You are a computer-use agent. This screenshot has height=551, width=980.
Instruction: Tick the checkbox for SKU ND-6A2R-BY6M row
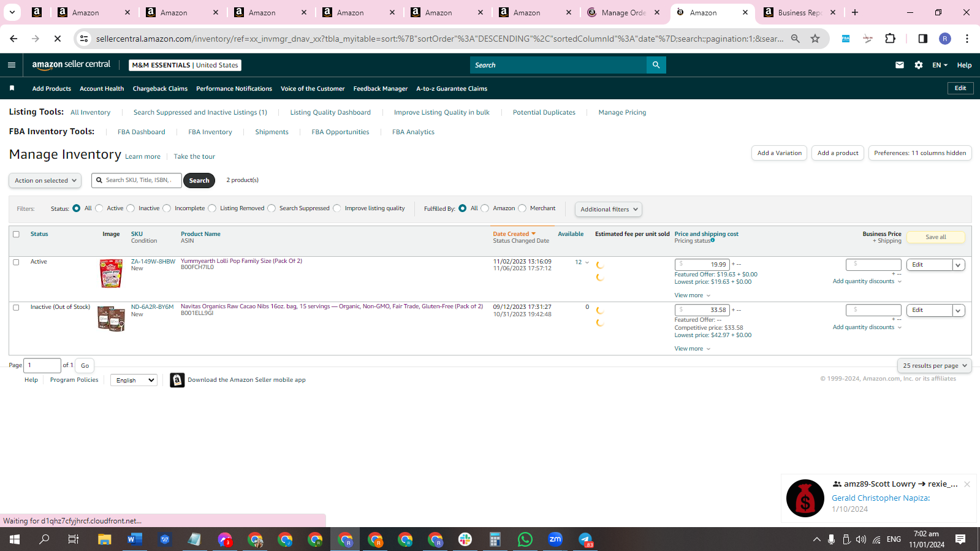[16, 307]
